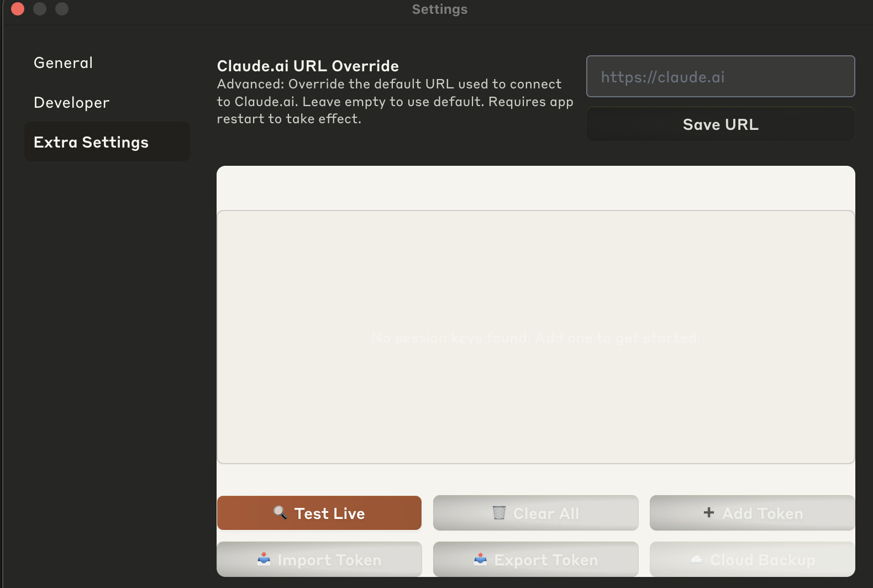873x588 pixels.
Task: Click the Export Token button
Action: [x=536, y=559]
